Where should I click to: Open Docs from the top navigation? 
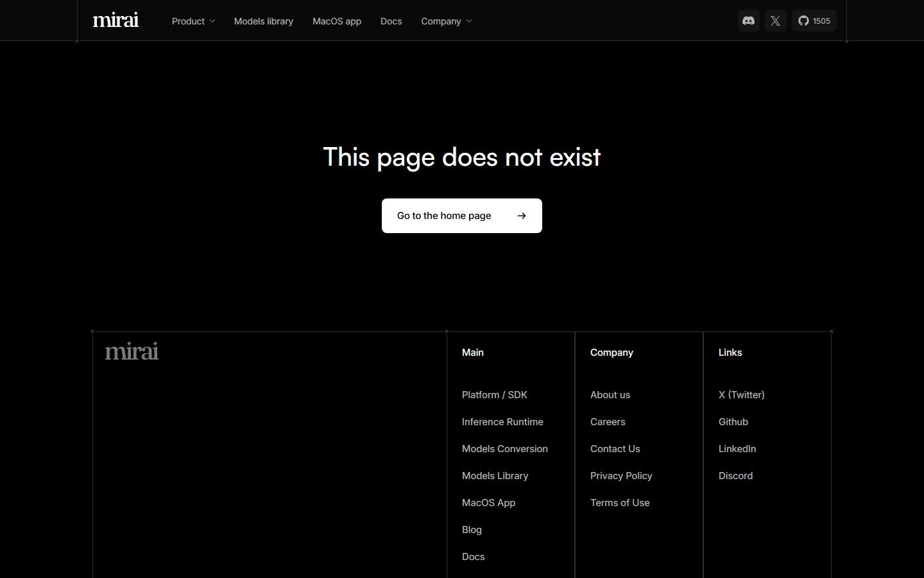(x=391, y=21)
